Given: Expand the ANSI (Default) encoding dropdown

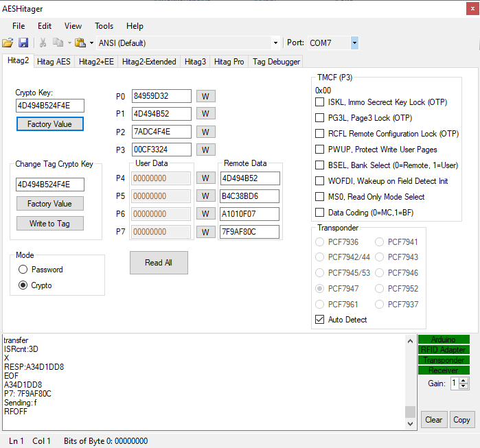Looking at the screenshot, I should point(275,43).
